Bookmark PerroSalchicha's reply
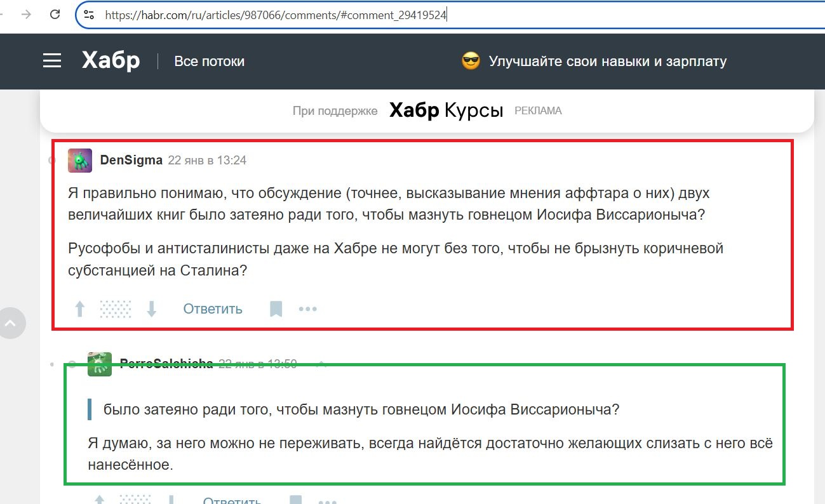 coord(295,500)
